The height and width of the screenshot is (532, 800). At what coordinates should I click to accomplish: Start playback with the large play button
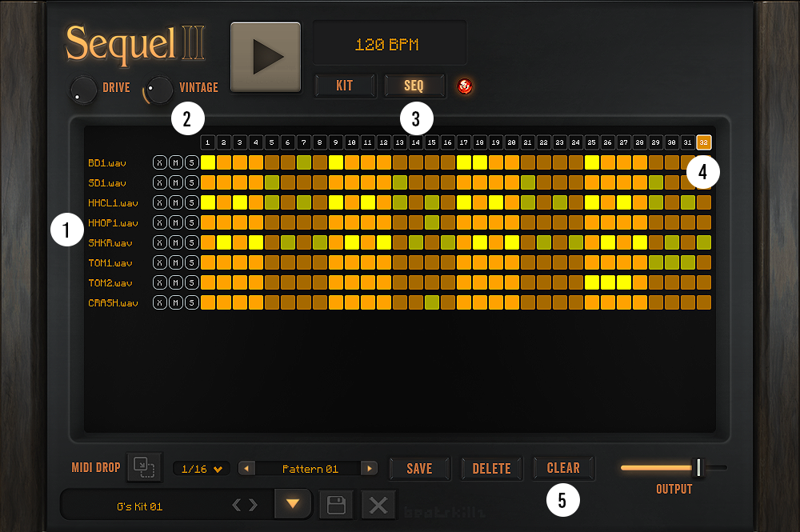[x=266, y=57]
